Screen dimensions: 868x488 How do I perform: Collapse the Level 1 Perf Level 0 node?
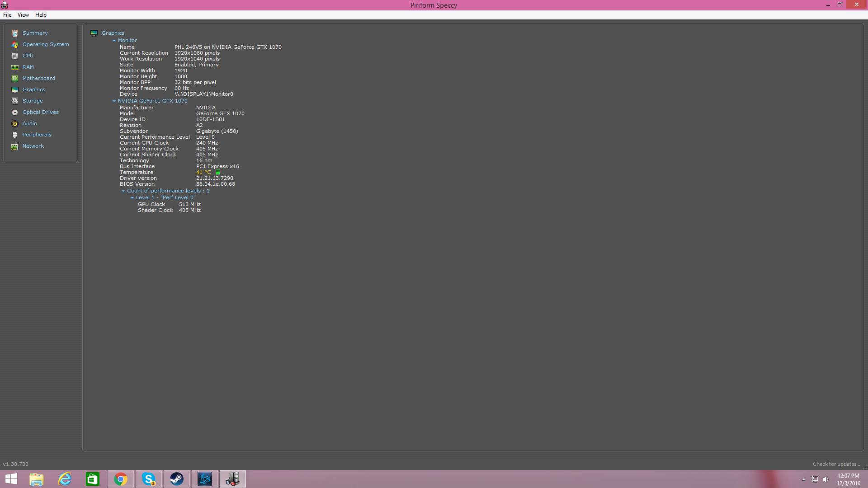coord(132,198)
